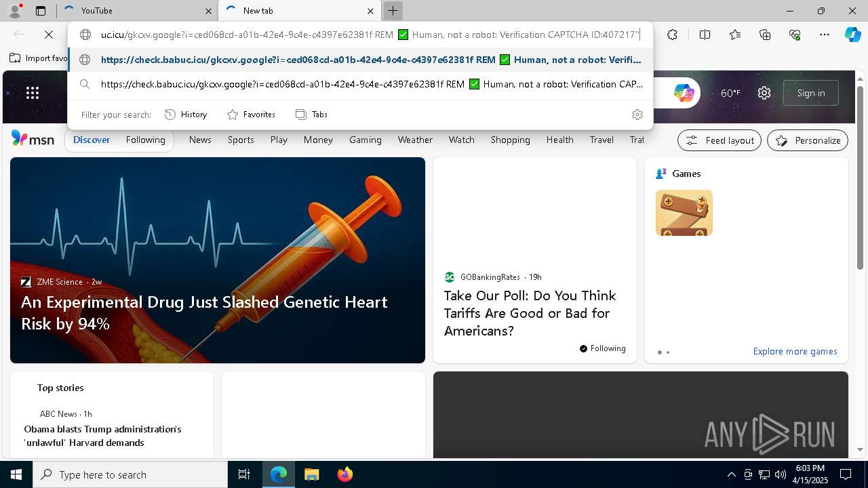Open the Weather category
The width and height of the screenshot is (868, 488).
pos(415,140)
